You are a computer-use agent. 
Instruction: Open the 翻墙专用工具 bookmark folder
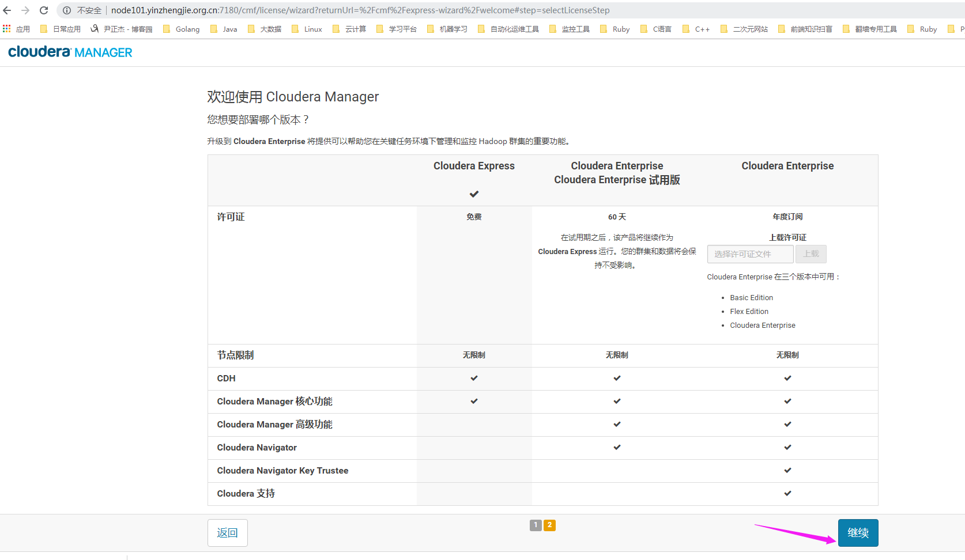coord(870,29)
